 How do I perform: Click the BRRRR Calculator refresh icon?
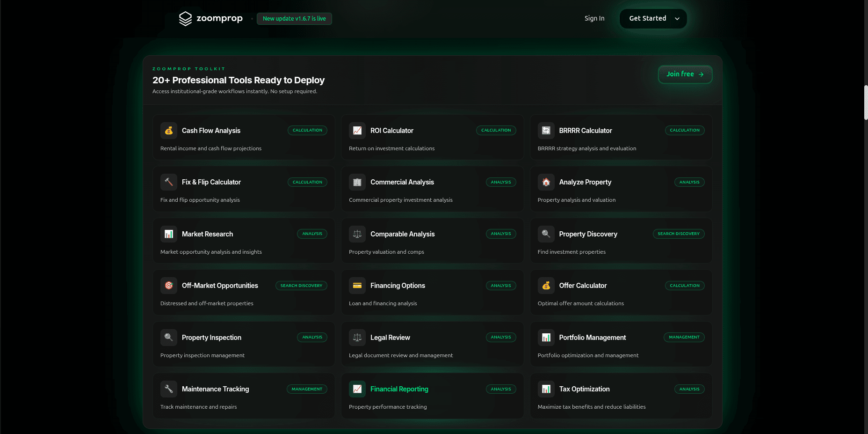click(546, 131)
